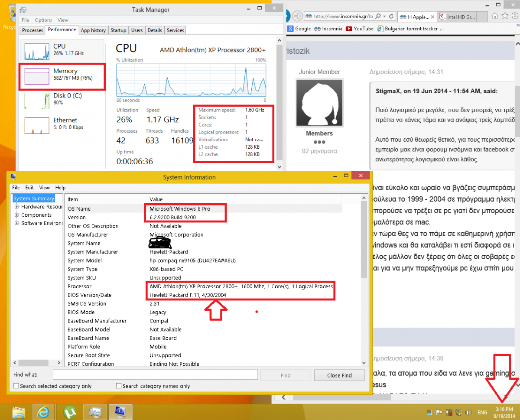
Task: Open uTorrent from the taskbar
Action: tap(69, 411)
